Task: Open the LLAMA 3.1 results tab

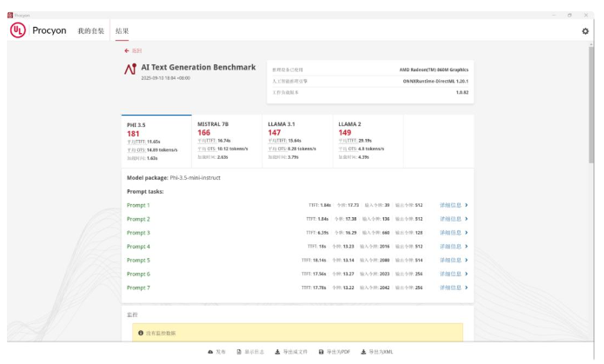Action: point(297,141)
